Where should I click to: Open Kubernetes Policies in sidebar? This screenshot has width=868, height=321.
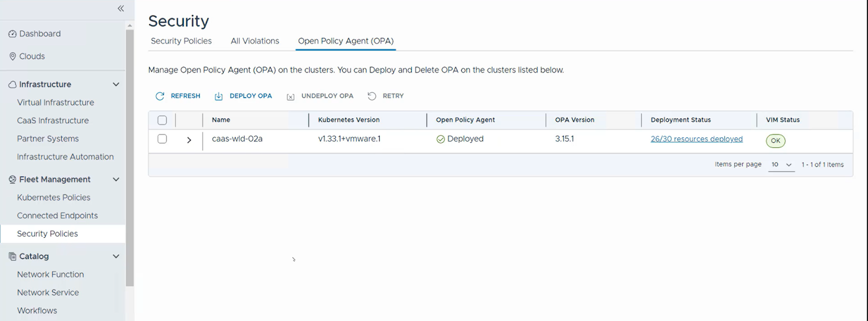[54, 198]
